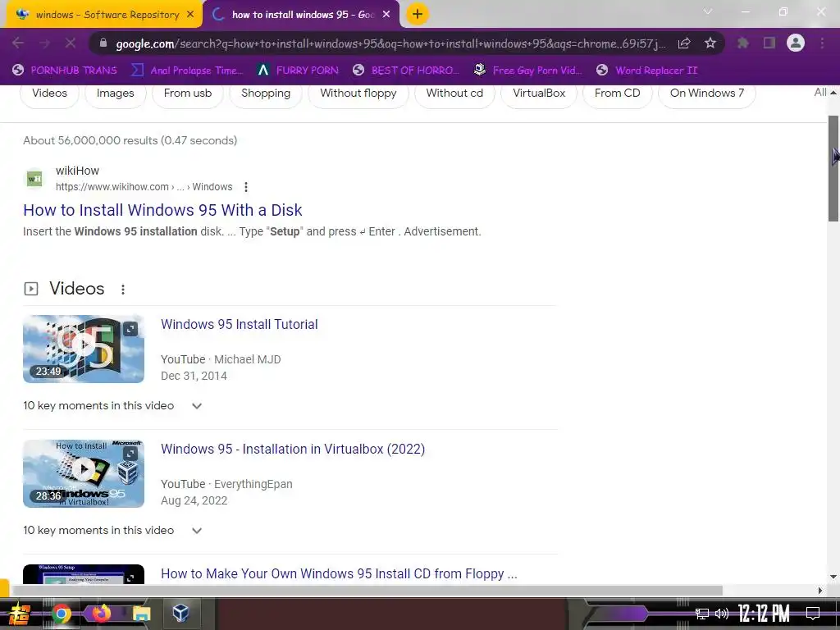840x630 pixels.
Task: Open a new tab with the plus button
Action: [418, 14]
